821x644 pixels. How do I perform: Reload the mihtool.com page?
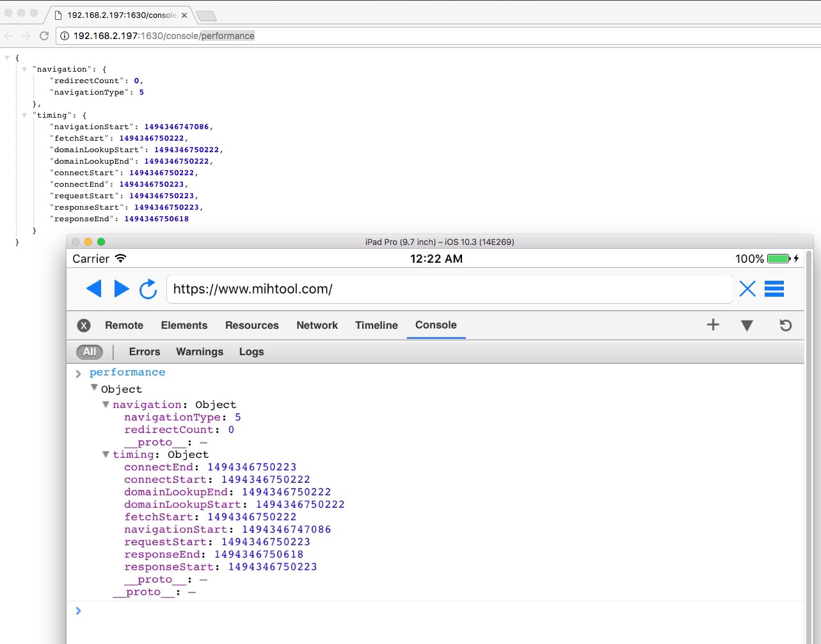click(x=148, y=289)
